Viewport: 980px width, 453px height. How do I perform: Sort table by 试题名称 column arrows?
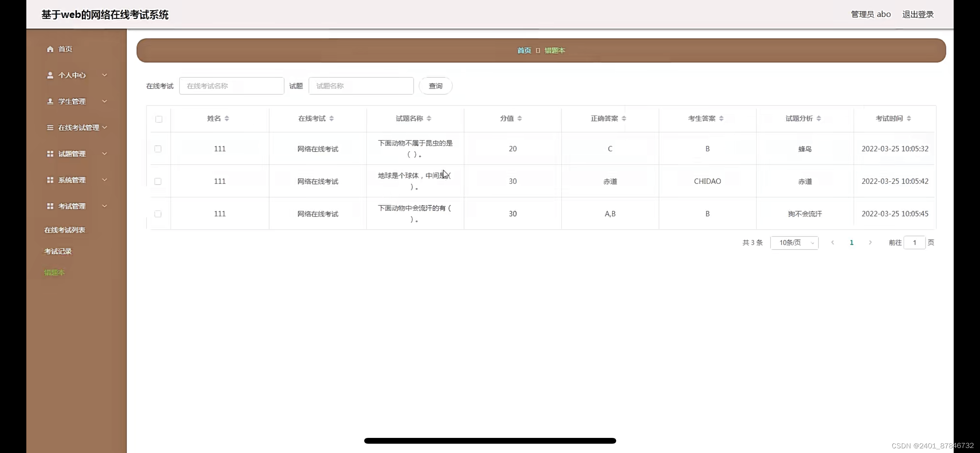[429, 118]
